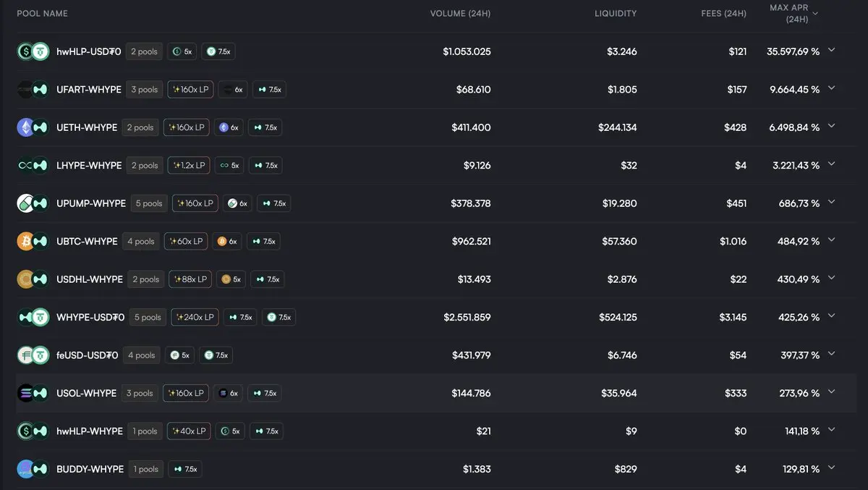Image resolution: width=868 pixels, height=490 pixels.
Task: Click the 88x LP badge on USDHL-WHYPE
Action: point(190,279)
